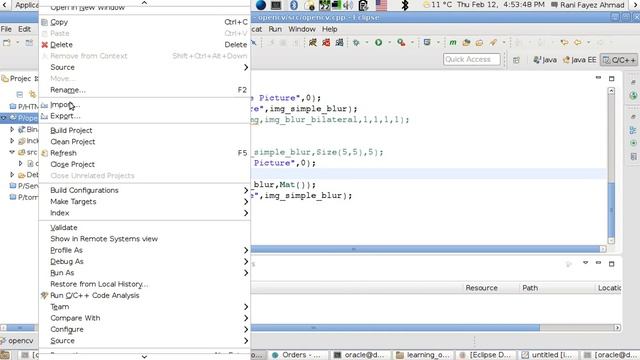Click Refresh in the context menu

[x=144, y=153]
